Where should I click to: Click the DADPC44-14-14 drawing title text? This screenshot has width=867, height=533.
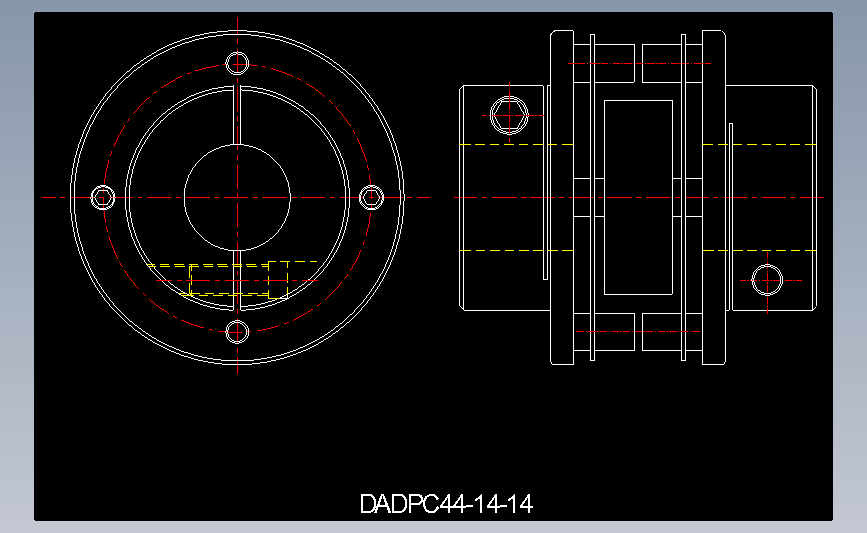click(446, 504)
